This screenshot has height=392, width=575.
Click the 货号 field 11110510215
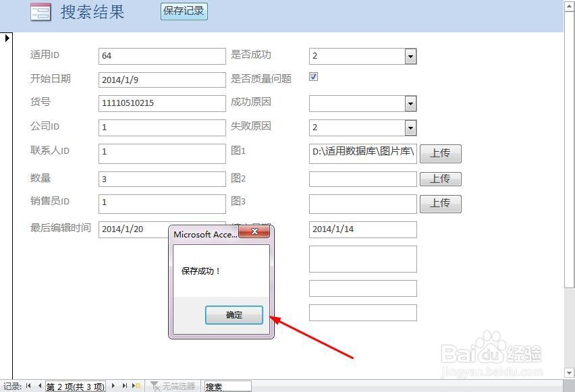[x=162, y=103]
